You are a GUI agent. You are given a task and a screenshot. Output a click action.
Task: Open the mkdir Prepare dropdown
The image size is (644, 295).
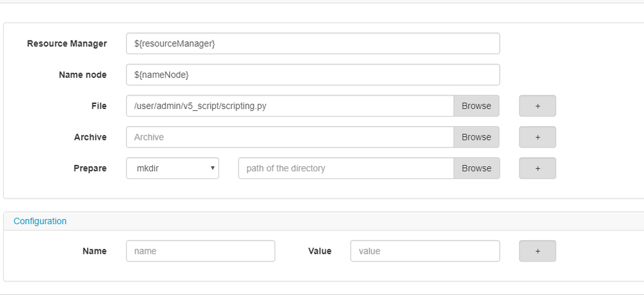(x=173, y=168)
